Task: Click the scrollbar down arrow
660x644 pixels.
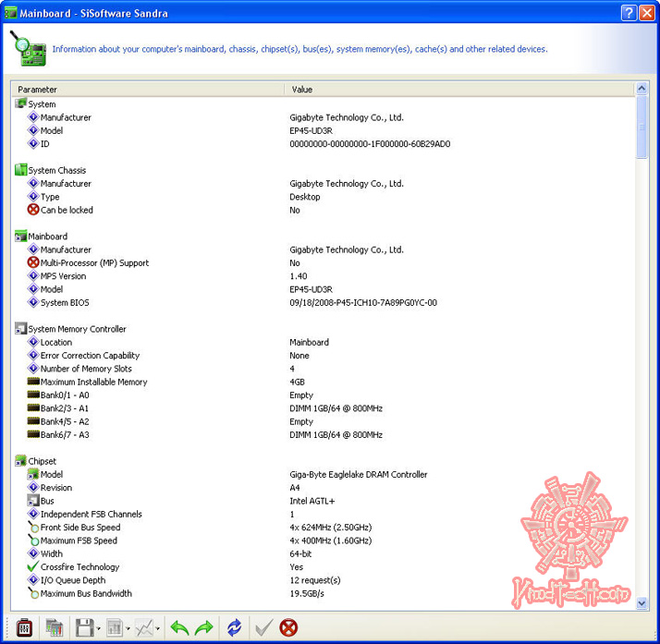Action: click(x=642, y=602)
